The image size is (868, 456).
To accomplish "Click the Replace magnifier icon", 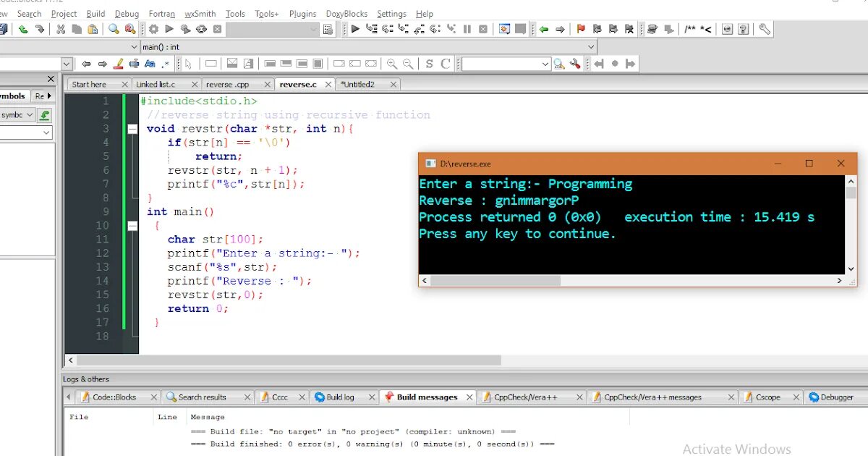I will click(x=130, y=29).
